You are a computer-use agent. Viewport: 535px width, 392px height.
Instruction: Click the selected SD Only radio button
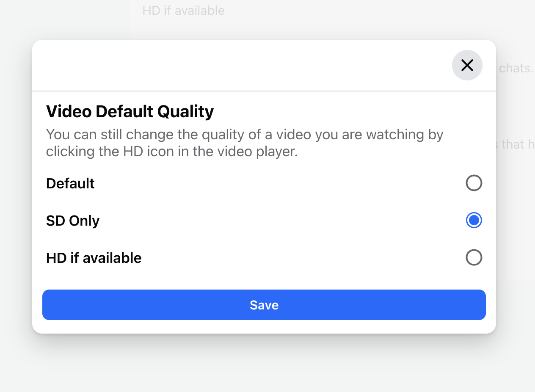pyautogui.click(x=474, y=220)
